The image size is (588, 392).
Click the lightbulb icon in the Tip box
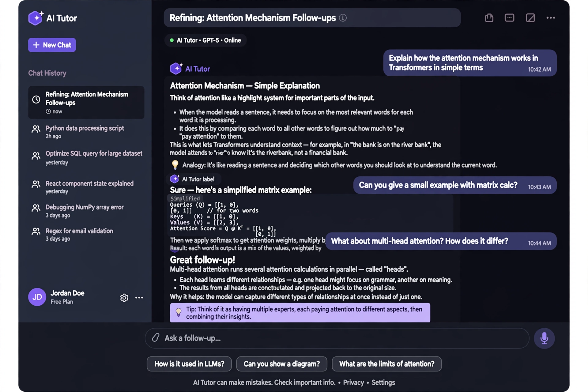click(179, 312)
